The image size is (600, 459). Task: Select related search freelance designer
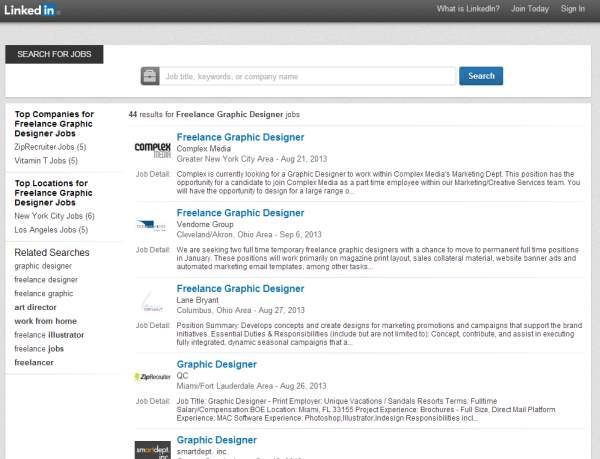coord(46,280)
